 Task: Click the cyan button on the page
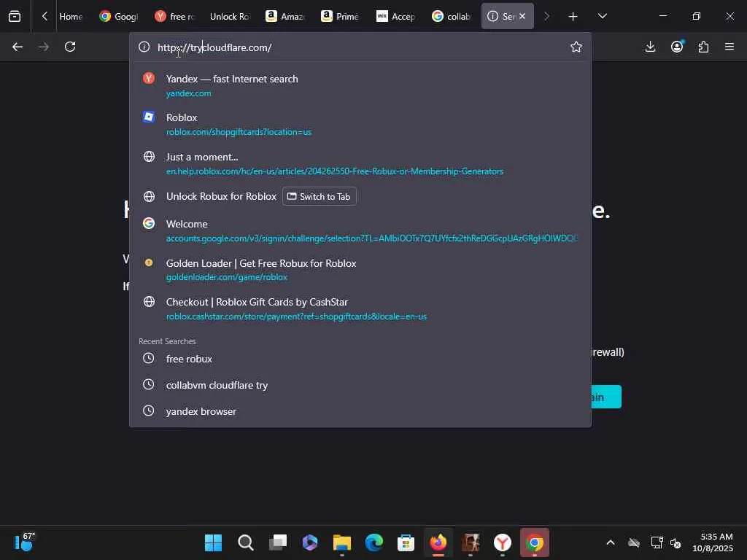[606, 397]
